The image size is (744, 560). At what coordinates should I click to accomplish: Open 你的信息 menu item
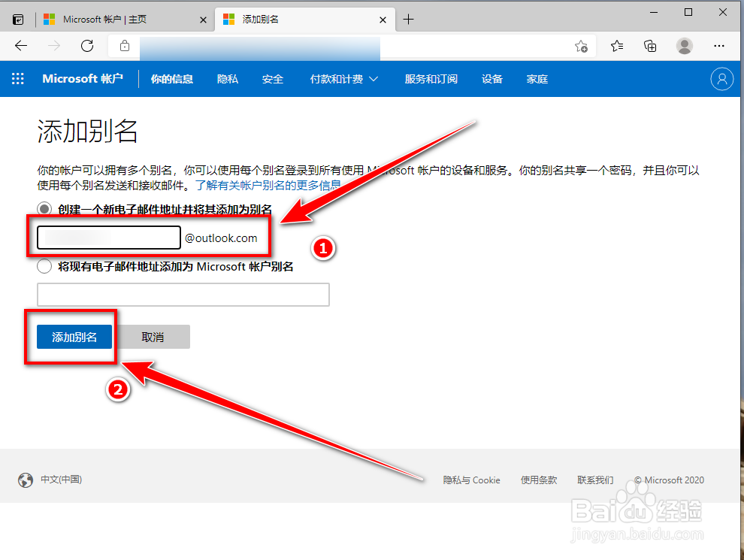click(172, 79)
